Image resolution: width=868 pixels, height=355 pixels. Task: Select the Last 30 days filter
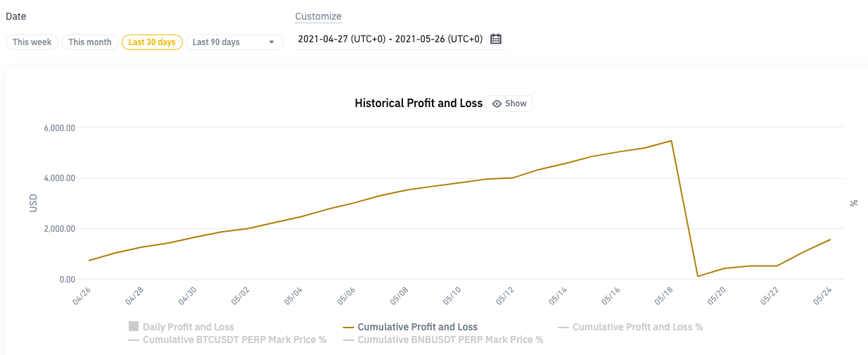point(152,42)
